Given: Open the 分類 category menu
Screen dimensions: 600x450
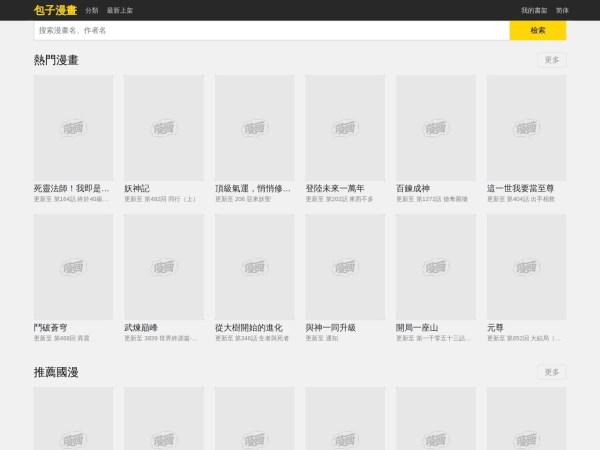Looking at the screenshot, I should tap(92, 10).
